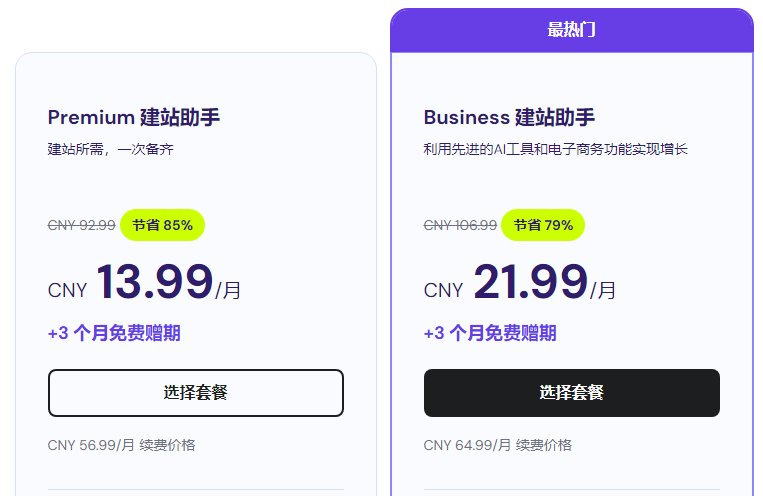Click the 最热门 banner on Business card
The image size is (763, 496).
coord(571,29)
